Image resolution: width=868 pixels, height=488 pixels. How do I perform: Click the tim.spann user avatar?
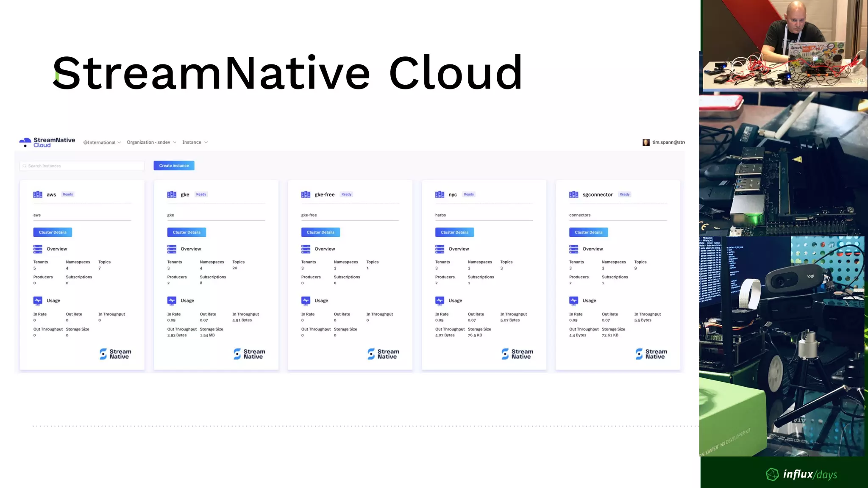pos(646,142)
